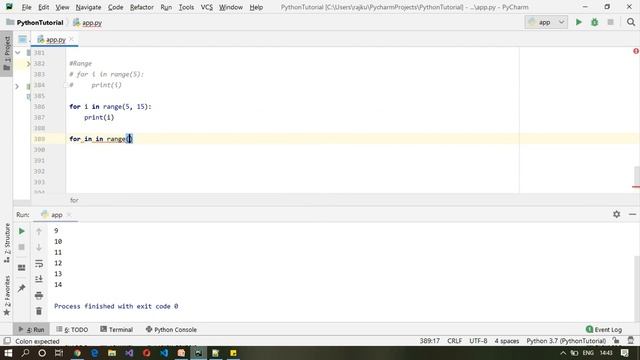Click PythonTutorial in the navigation bar
Image resolution: width=640 pixels, height=360 pixels.
[x=35, y=22]
